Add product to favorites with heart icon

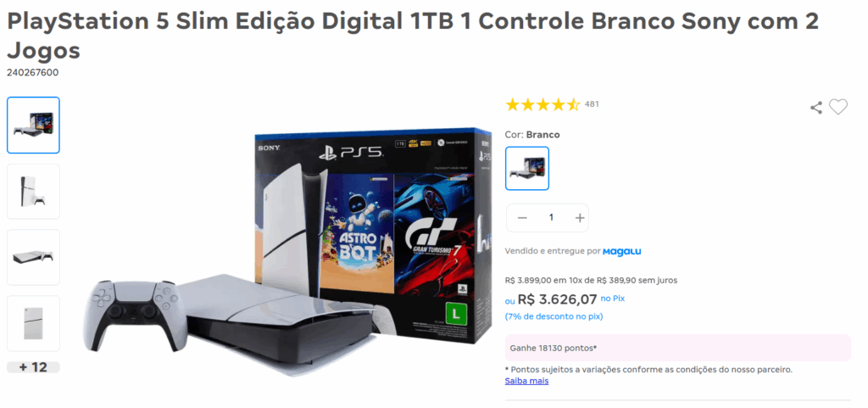838,107
